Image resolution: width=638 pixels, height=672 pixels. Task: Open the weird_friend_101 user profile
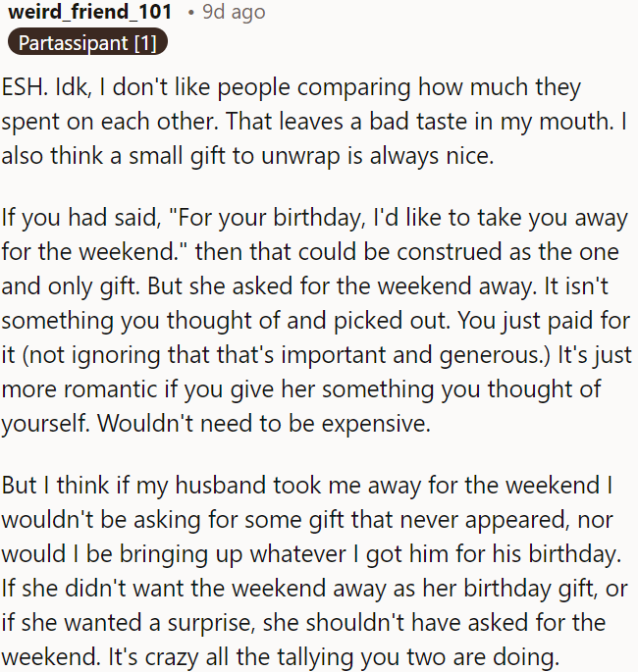[x=89, y=13]
